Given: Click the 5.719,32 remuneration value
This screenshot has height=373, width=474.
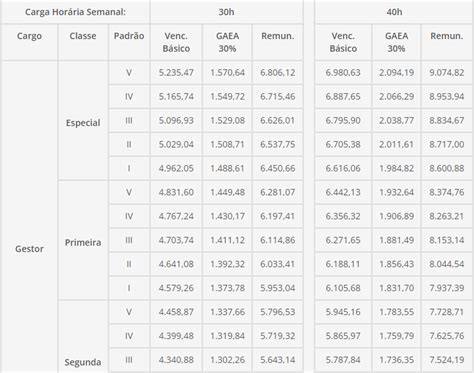Looking at the screenshot, I should [278, 336].
